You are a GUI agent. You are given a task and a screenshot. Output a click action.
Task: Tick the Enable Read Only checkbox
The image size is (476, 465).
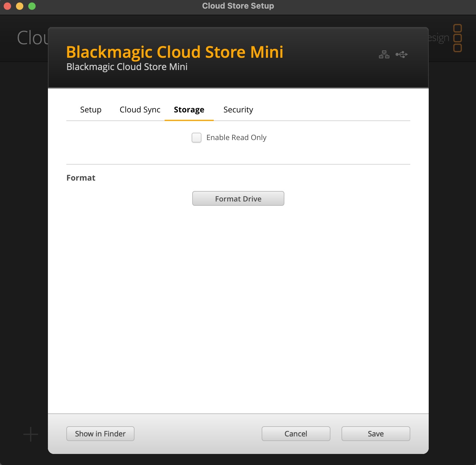point(197,138)
